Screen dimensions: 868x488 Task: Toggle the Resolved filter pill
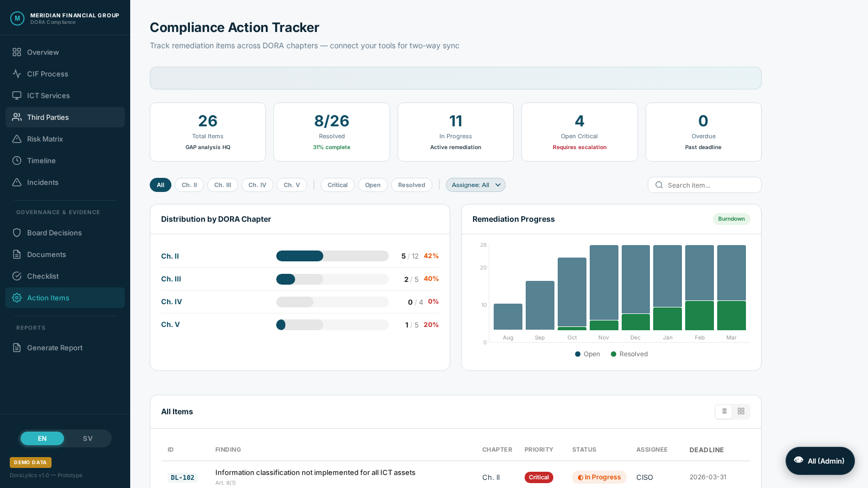[x=411, y=185]
